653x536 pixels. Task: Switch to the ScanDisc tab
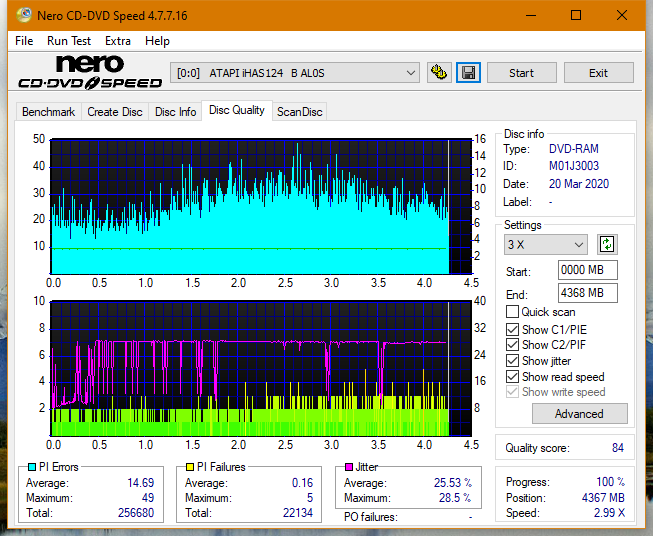point(299,112)
